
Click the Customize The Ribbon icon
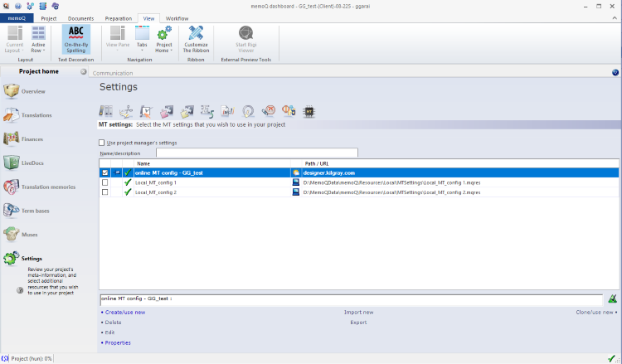[x=195, y=38]
